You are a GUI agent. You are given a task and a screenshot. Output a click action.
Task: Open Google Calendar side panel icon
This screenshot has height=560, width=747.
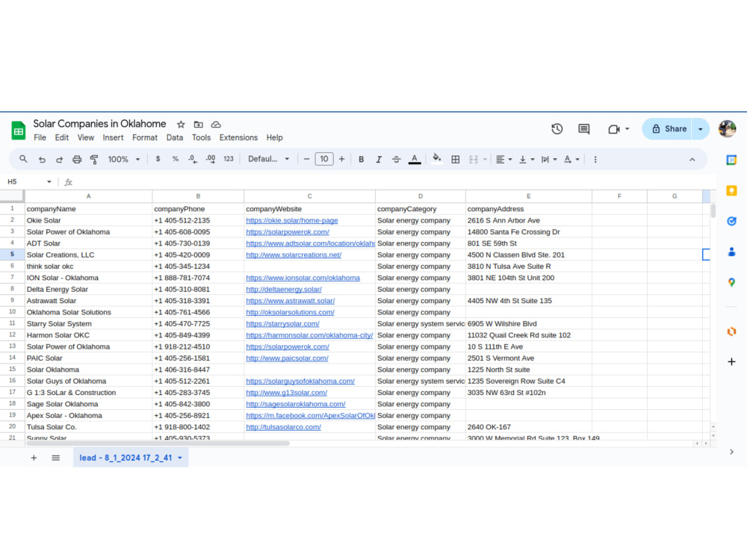tap(731, 160)
